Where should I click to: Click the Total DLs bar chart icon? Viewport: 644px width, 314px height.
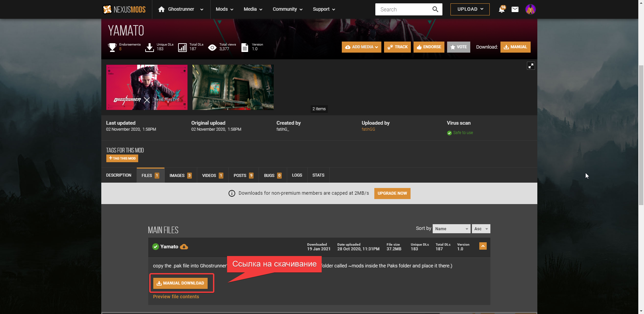pyautogui.click(x=182, y=47)
